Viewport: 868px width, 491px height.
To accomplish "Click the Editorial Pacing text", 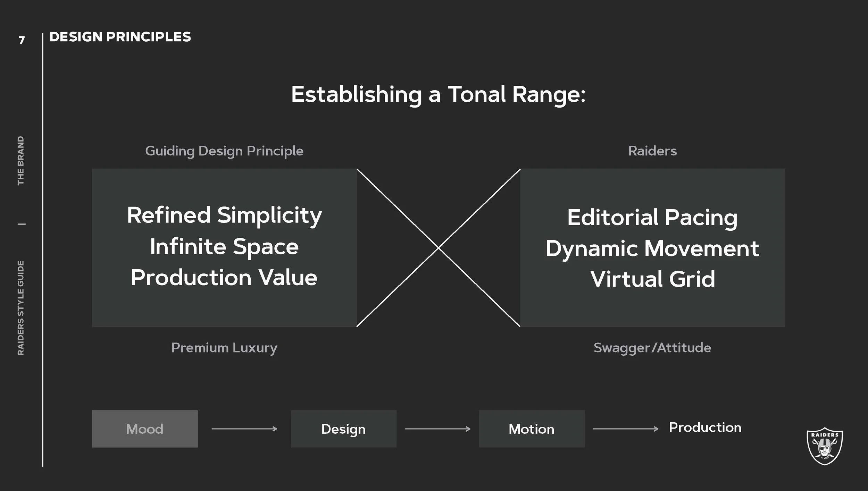I will pos(652,218).
